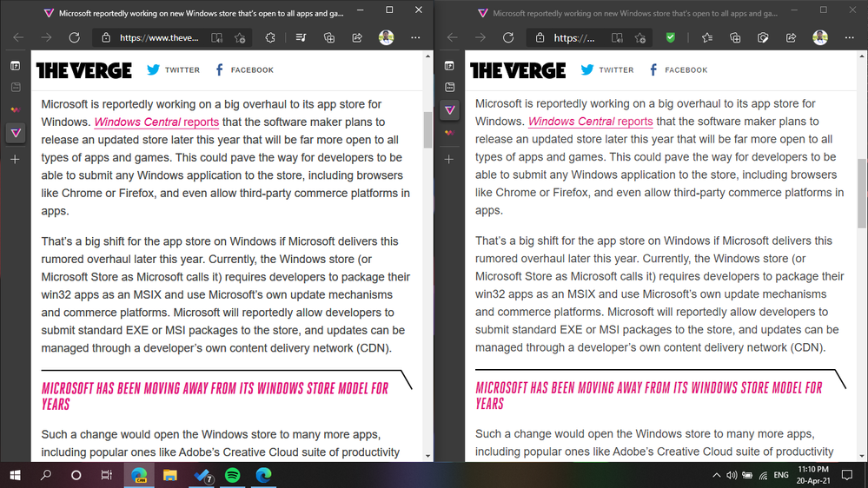Show hidden system tray icons
This screenshot has height=488, width=868.
point(716,475)
